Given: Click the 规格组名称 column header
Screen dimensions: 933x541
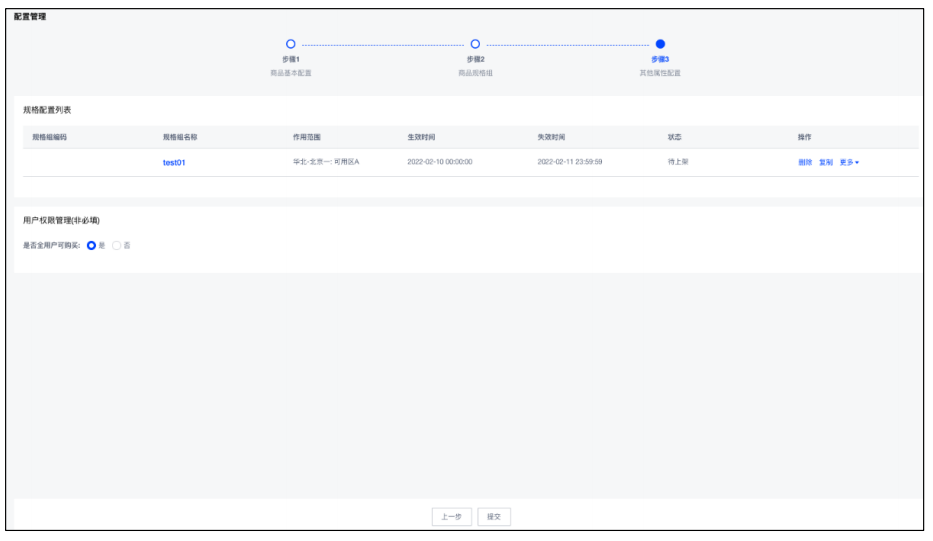Looking at the screenshot, I should click(180, 137).
